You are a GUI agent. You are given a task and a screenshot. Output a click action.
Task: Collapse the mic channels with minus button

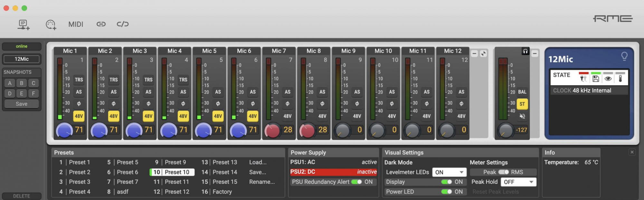(x=474, y=54)
